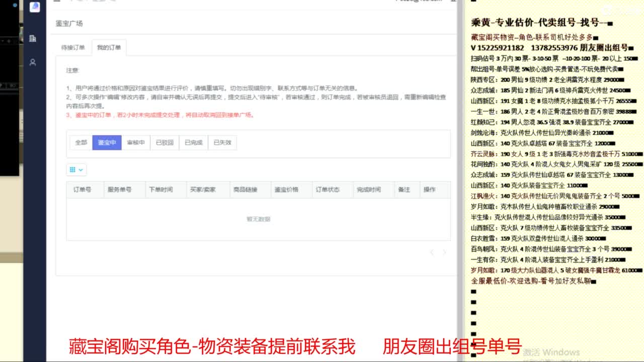Click the 乘黄-专业估价 heading in right panel
Screen dimensions: 644x362
pyautogui.click(x=542, y=23)
